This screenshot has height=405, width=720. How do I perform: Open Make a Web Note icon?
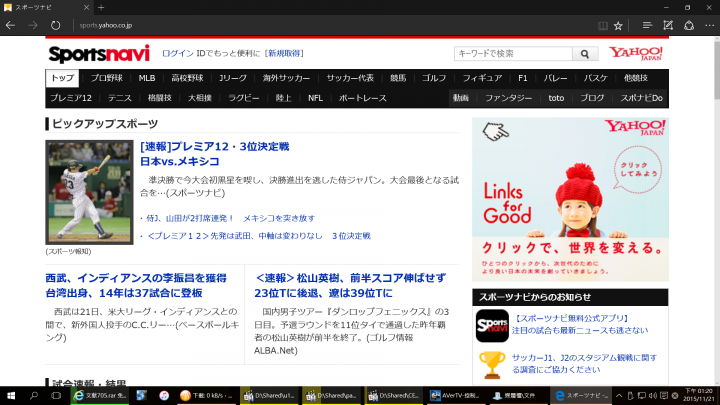pos(668,25)
